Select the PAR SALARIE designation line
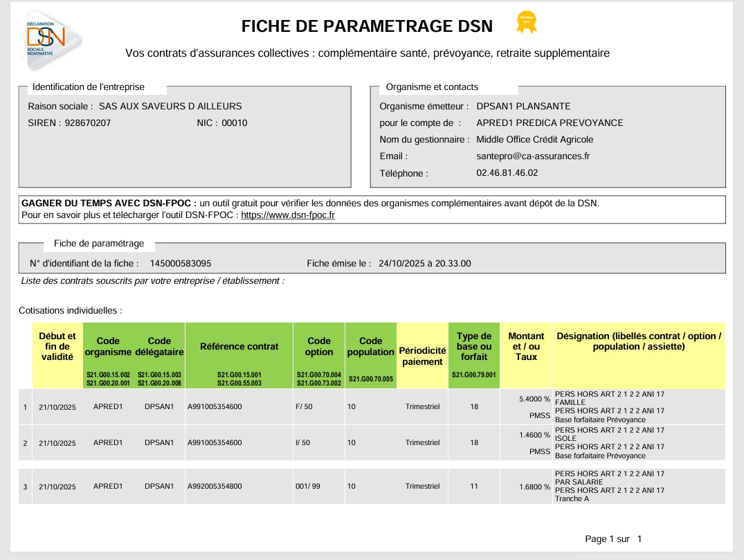The image size is (744, 560). coord(579,482)
